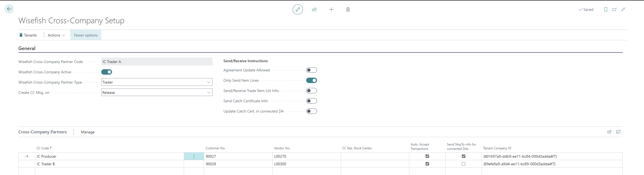Delete record using trash icon
The height and width of the screenshot is (175, 644).
pyautogui.click(x=348, y=9)
